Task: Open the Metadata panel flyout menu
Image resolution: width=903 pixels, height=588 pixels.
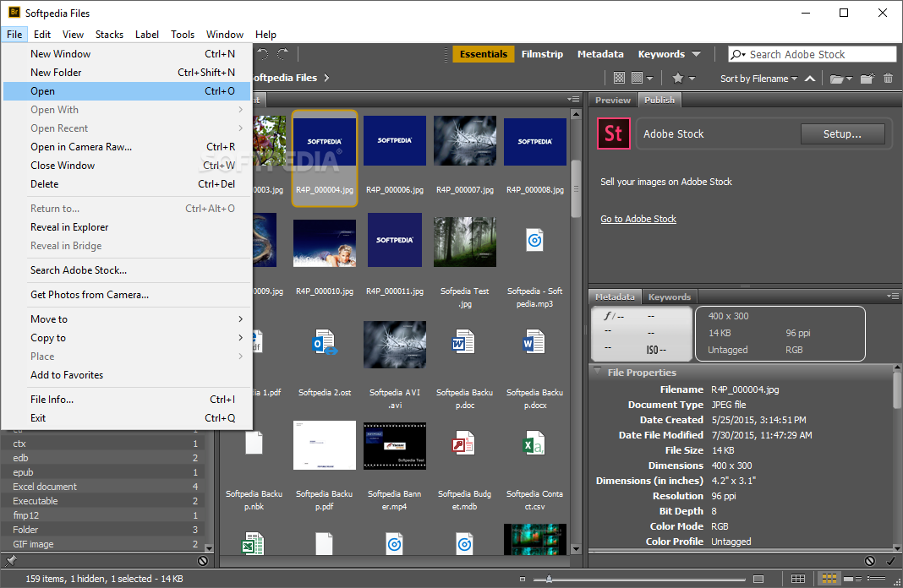Action: pyautogui.click(x=893, y=297)
